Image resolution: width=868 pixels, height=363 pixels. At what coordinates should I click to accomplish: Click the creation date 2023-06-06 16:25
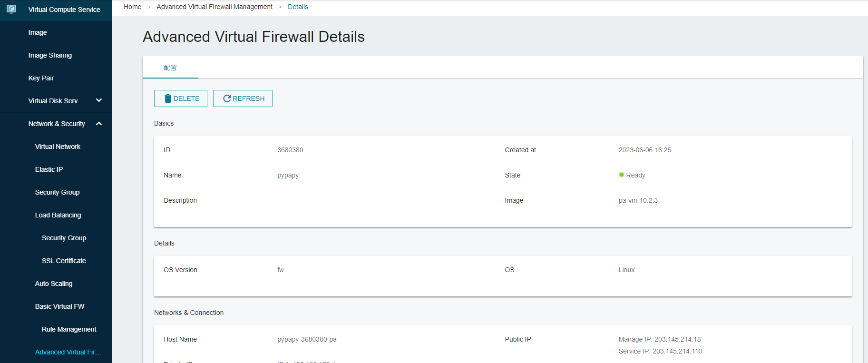click(x=645, y=150)
